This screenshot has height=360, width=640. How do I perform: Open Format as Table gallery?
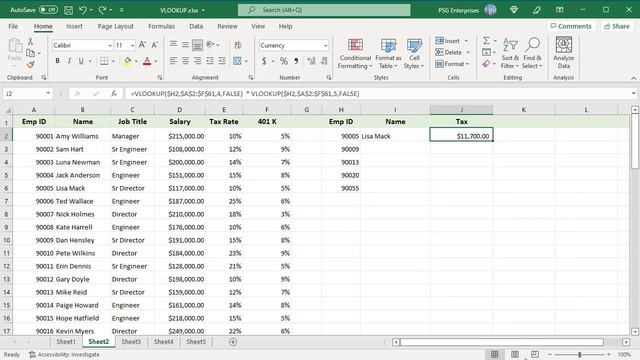(x=388, y=53)
